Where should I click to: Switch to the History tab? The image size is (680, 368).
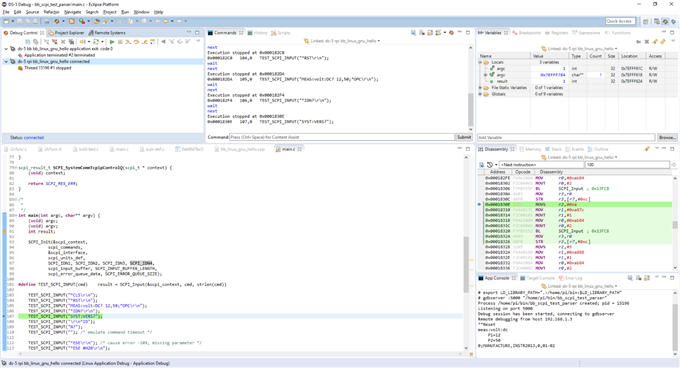pyautogui.click(x=258, y=33)
